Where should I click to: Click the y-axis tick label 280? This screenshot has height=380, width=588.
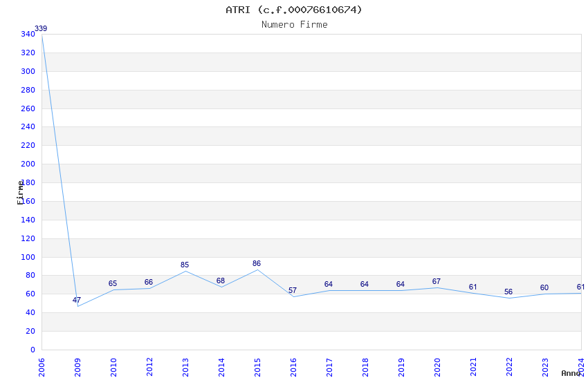(x=28, y=90)
